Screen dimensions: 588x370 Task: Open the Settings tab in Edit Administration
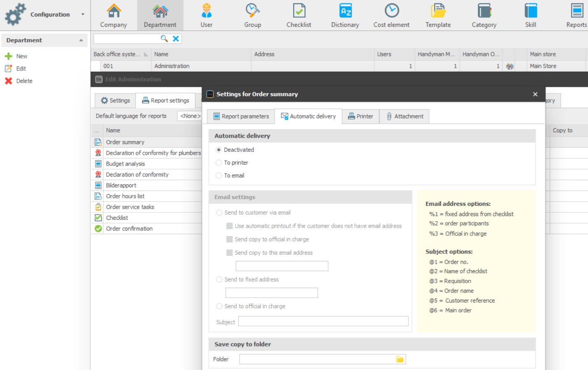115,100
